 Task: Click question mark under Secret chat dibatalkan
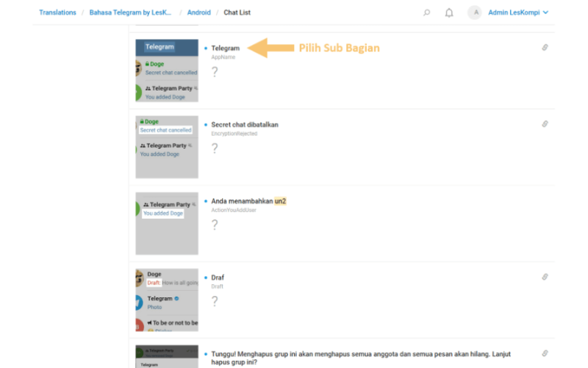(x=215, y=149)
